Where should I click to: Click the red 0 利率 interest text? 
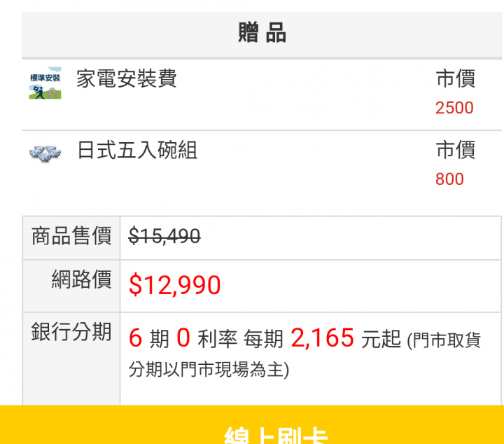[x=207, y=338]
